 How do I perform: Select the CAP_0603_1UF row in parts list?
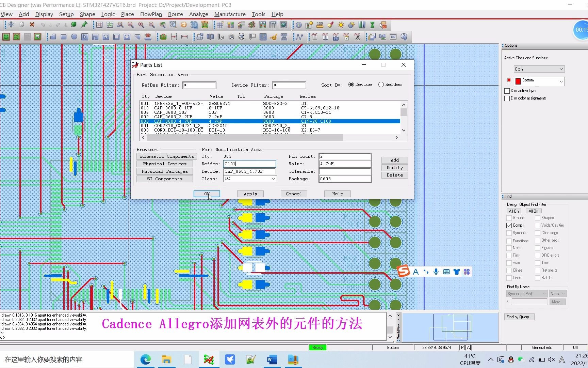269,112
